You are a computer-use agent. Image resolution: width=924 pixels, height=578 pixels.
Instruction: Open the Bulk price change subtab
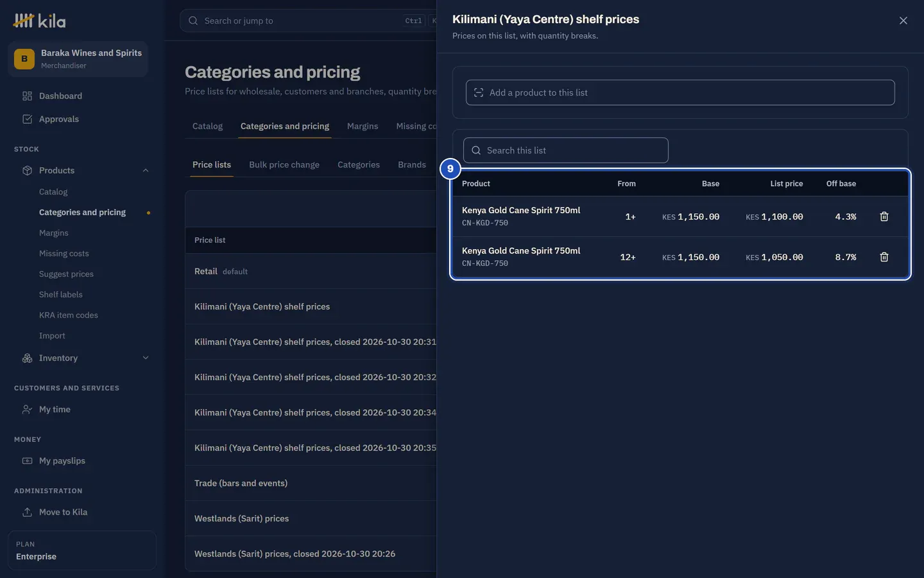tap(284, 164)
